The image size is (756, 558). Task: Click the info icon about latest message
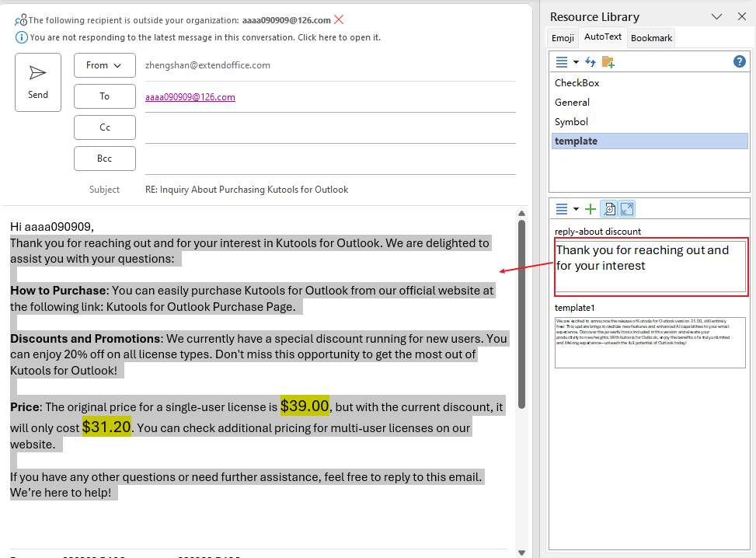click(x=21, y=37)
